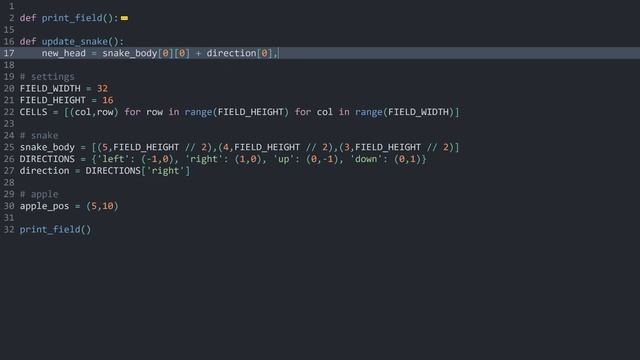Click the '# settings' comment

point(47,77)
